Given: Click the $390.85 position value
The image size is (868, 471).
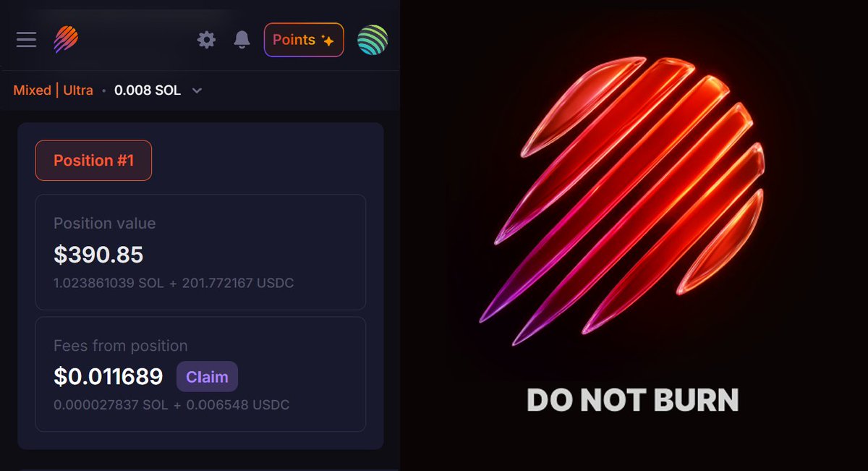Looking at the screenshot, I should pos(98,255).
